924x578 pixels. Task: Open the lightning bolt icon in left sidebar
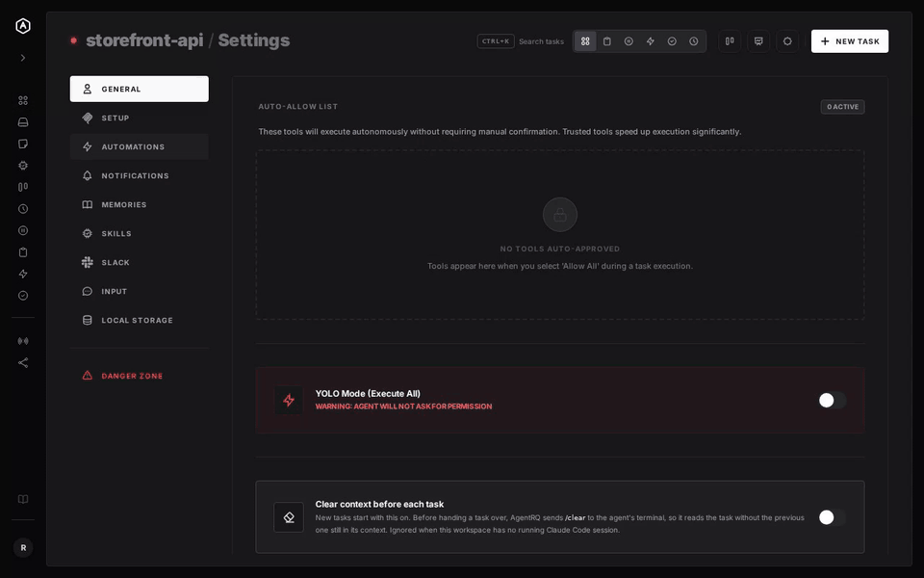(23, 274)
